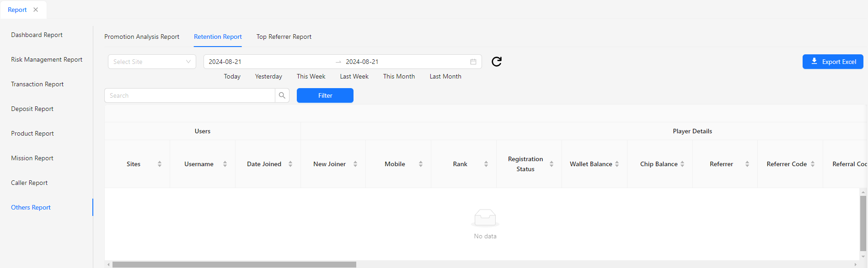Viewport: 868px width, 268px height.
Task: Select the Last Week date shortcut
Action: coord(354,76)
